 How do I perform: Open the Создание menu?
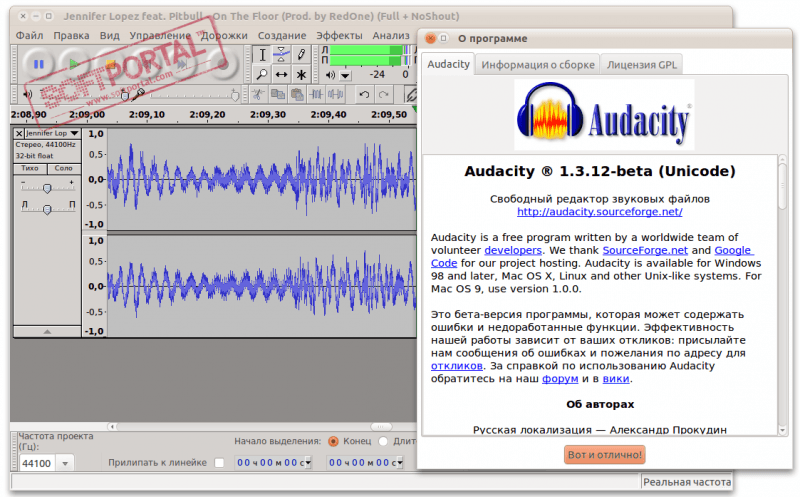282,35
